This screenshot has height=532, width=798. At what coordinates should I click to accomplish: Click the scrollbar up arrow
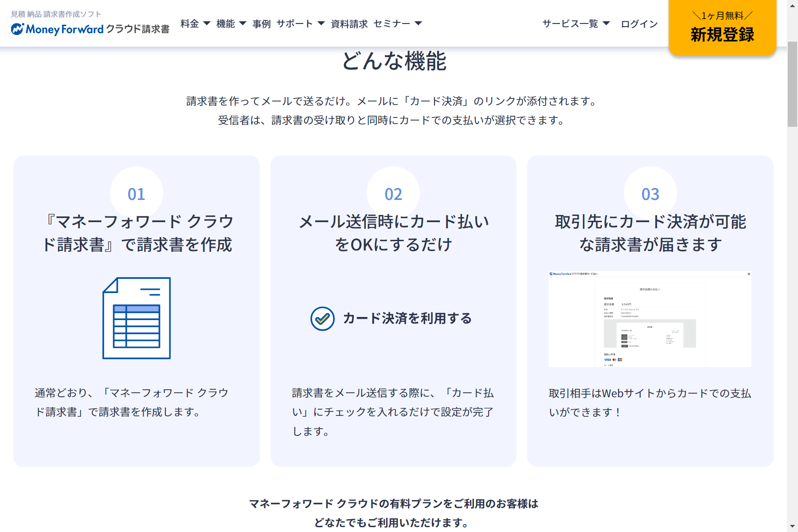792,5
